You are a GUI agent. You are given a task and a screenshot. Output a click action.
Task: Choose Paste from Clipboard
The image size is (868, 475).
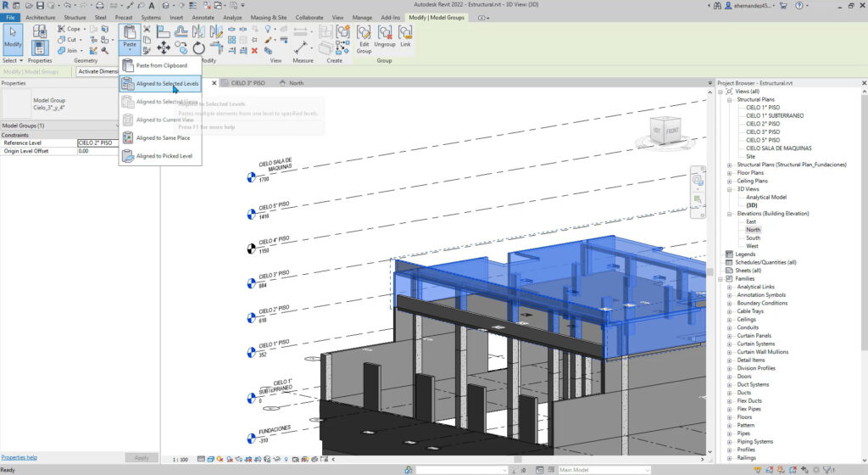pyautogui.click(x=160, y=65)
